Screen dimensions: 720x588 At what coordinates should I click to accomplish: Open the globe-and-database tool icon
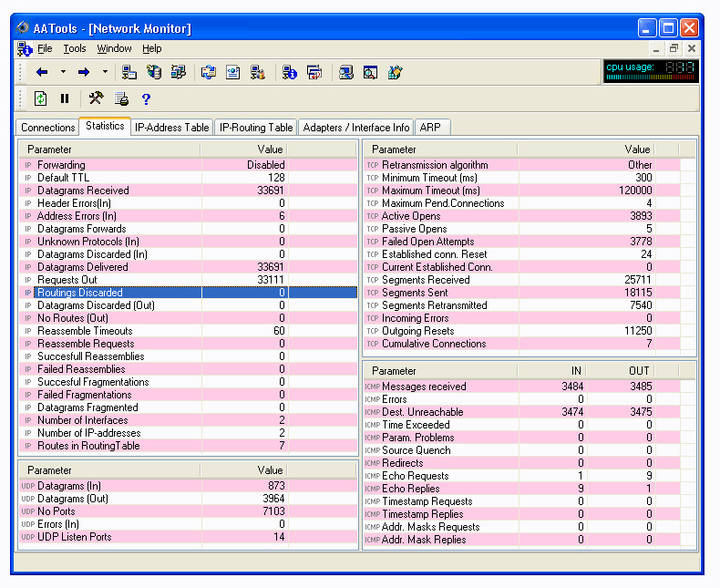(154, 72)
